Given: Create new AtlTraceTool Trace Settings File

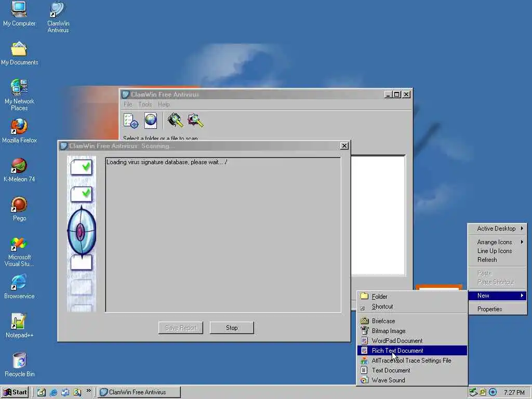Looking at the screenshot, I should pyautogui.click(x=412, y=361).
